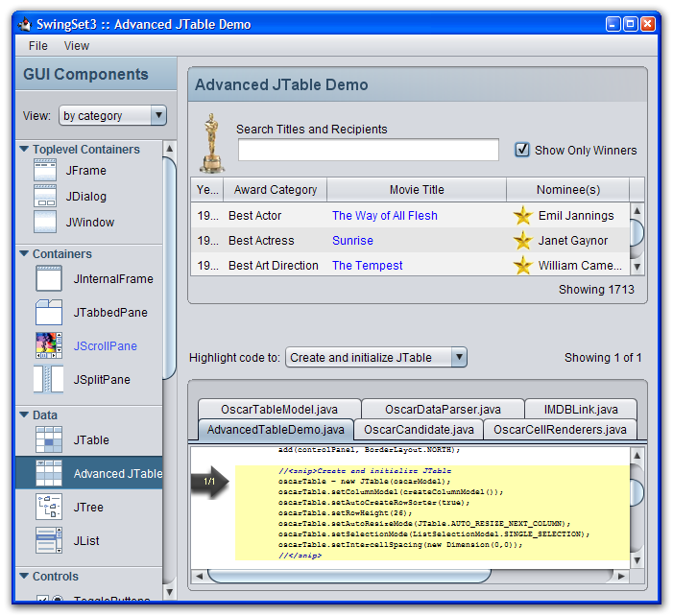Open The Way of All Flesh link

click(384, 216)
